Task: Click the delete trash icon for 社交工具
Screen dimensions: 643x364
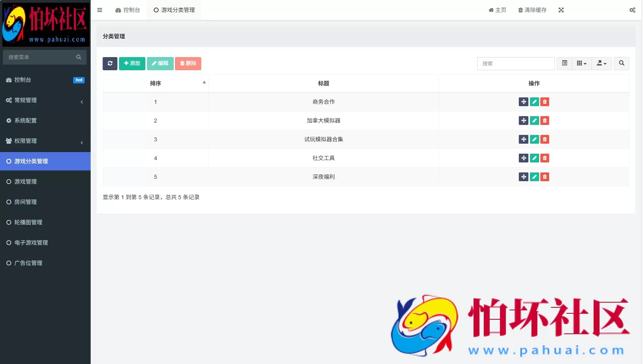Action: click(x=544, y=158)
